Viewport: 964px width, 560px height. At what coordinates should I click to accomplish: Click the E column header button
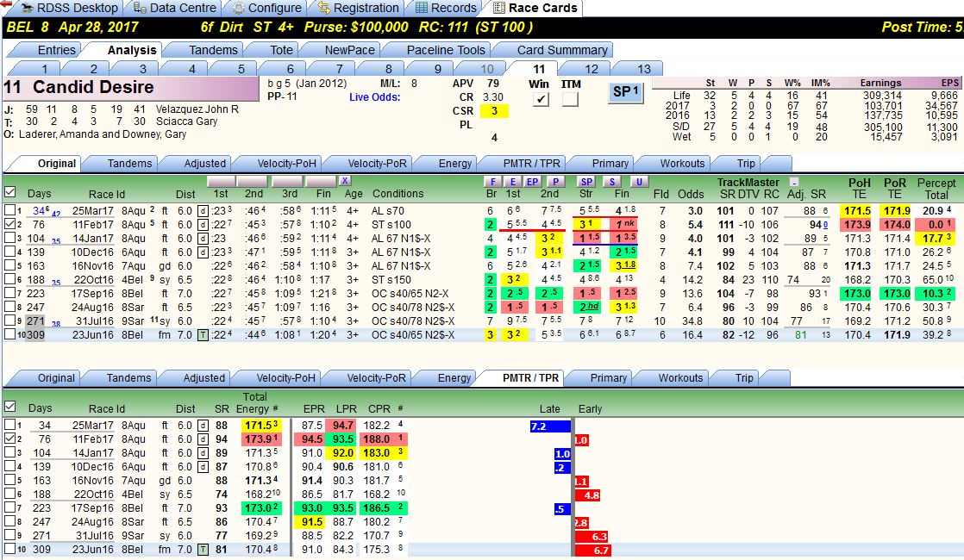pos(513,182)
